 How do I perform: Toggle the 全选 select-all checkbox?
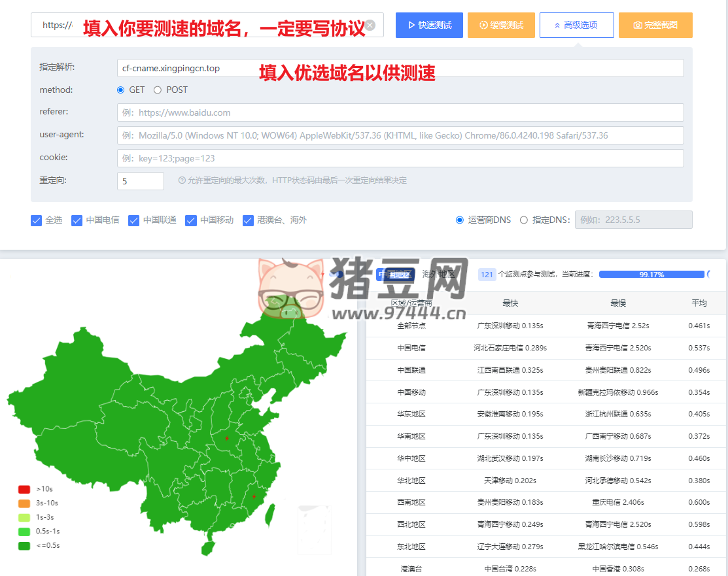(x=37, y=220)
